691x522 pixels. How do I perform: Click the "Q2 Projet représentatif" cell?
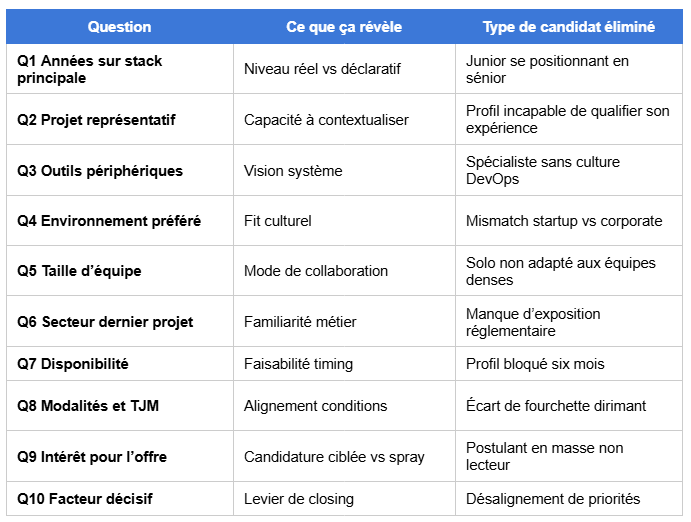click(x=119, y=119)
